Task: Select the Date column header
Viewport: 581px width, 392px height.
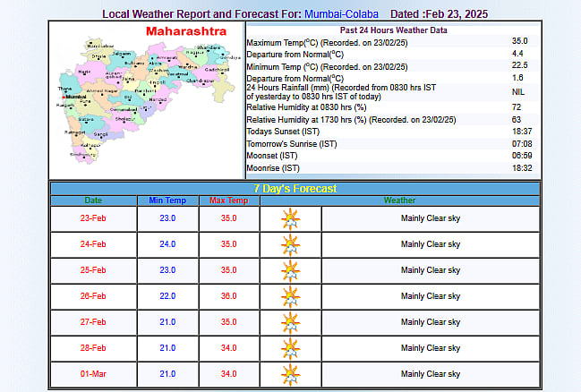Action: click(93, 200)
